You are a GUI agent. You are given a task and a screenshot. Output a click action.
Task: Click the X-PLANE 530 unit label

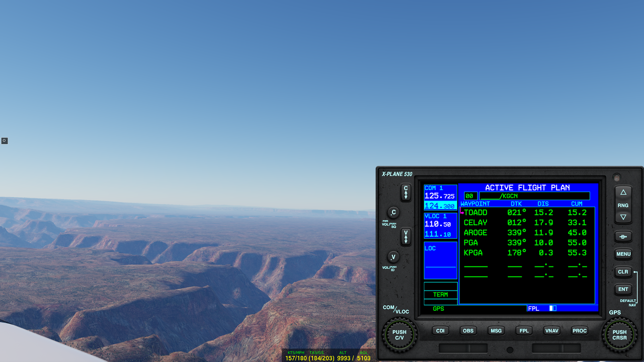click(397, 174)
